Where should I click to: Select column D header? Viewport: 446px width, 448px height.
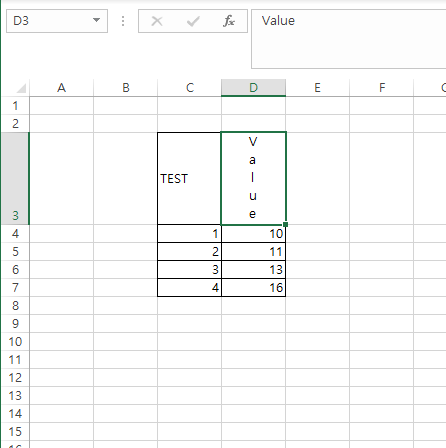pos(253,88)
